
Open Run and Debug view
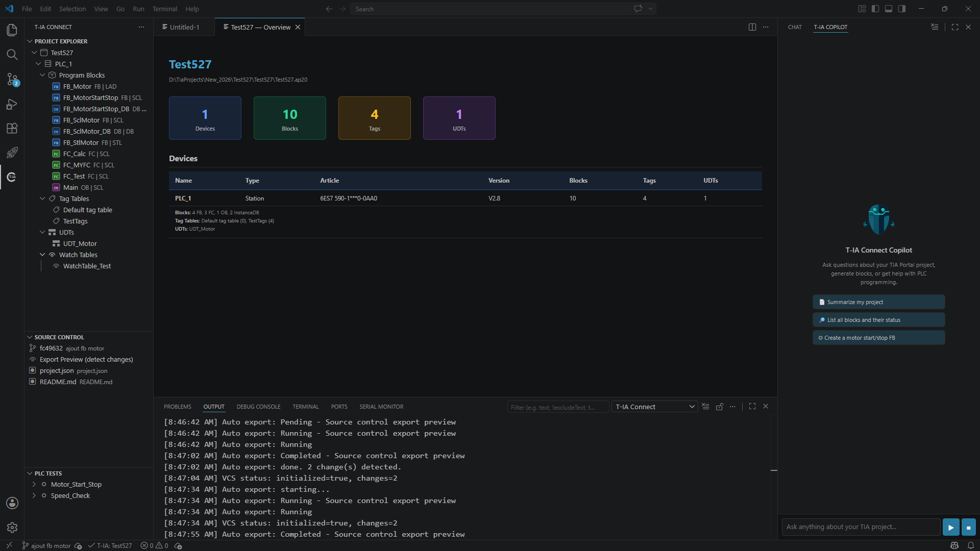pos(12,104)
